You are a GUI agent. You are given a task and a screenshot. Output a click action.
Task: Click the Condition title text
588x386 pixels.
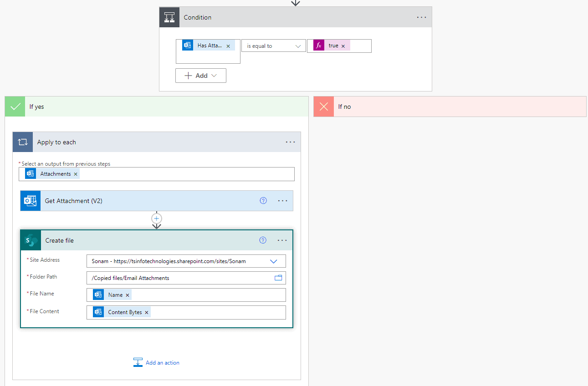coord(198,17)
